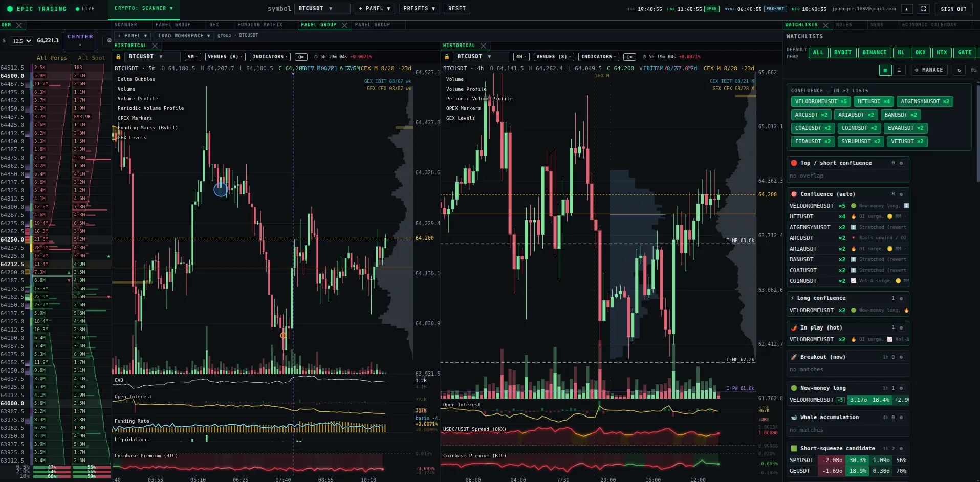Open settings for Short-squeeze candidate list
The height and width of the screenshot is (482, 980).
point(901,449)
